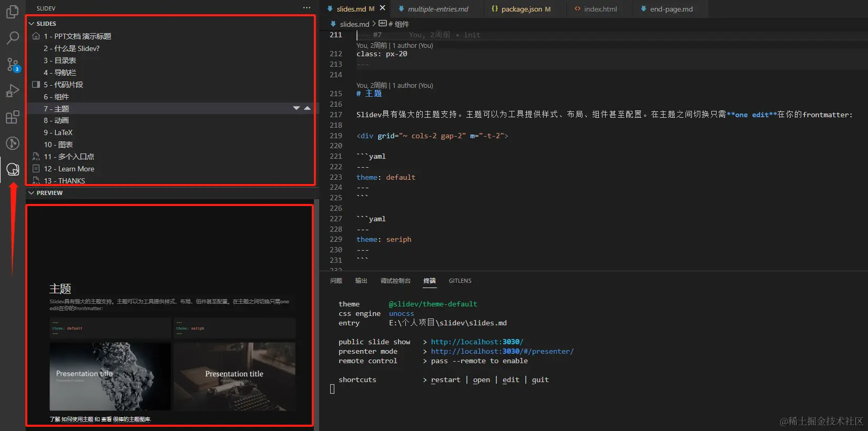Image resolution: width=868 pixels, height=431 pixels.
Task: Select slide 3 - 目录表
Action: point(60,60)
